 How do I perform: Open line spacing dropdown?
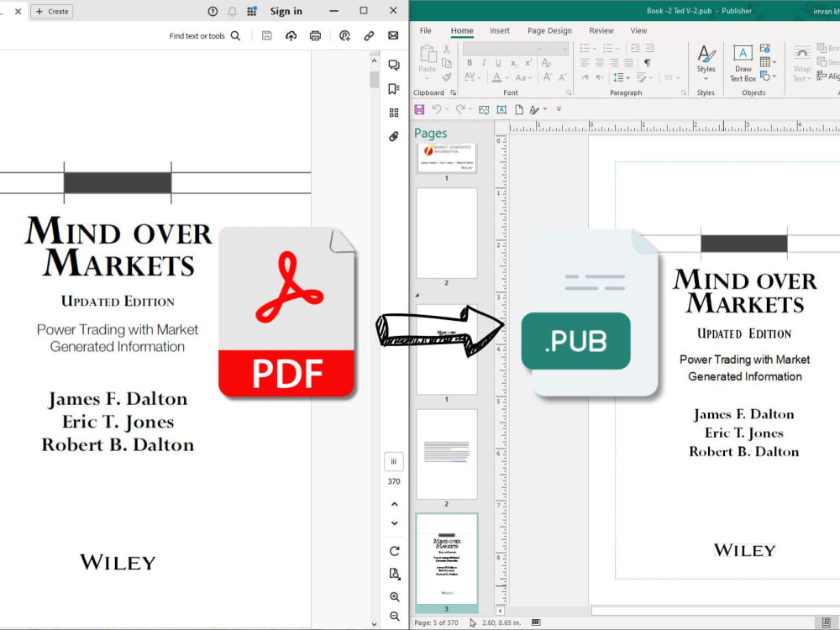(x=622, y=77)
